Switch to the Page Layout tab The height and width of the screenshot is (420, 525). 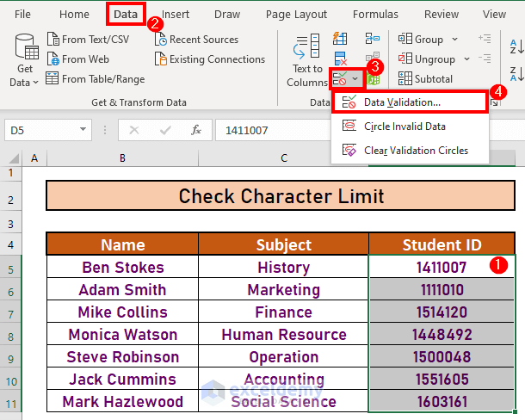pyautogui.click(x=296, y=14)
